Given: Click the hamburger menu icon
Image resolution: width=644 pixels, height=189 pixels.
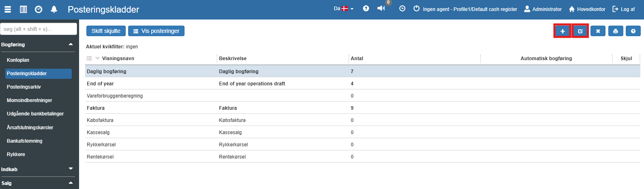Looking at the screenshot, I should click(x=8, y=9).
